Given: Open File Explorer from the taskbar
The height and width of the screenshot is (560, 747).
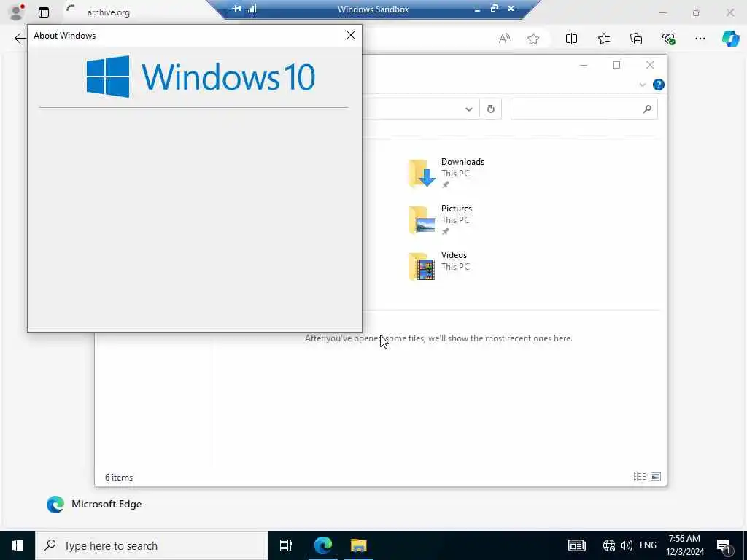Looking at the screenshot, I should pos(359,545).
